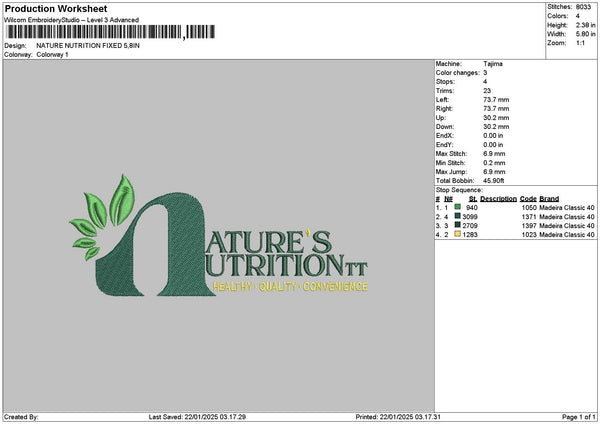Click the Width value 5.80 in

point(585,34)
